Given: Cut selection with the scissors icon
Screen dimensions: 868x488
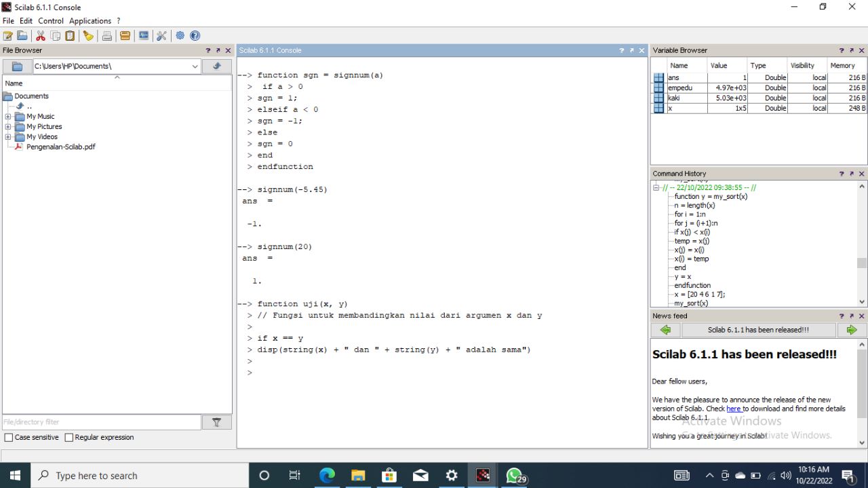Looking at the screenshot, I should click(x=41, y=36).
